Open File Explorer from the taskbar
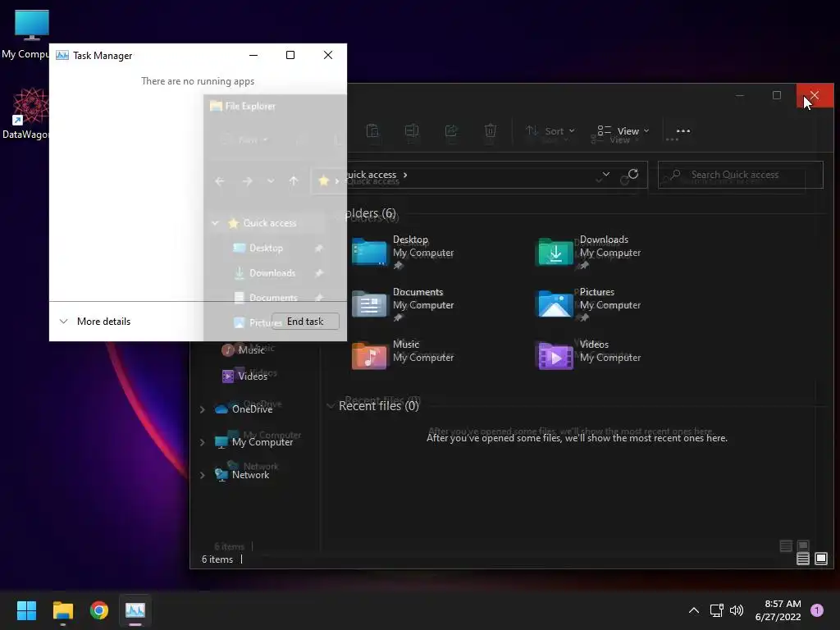Image resolution: width=840 pixels, height=630 pixels. (x=62, y=610)
